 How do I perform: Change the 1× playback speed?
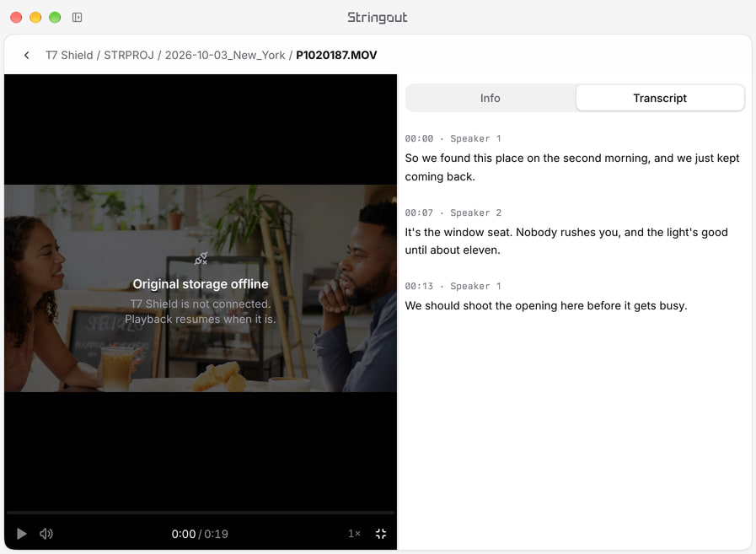click(x=354, y=533)
